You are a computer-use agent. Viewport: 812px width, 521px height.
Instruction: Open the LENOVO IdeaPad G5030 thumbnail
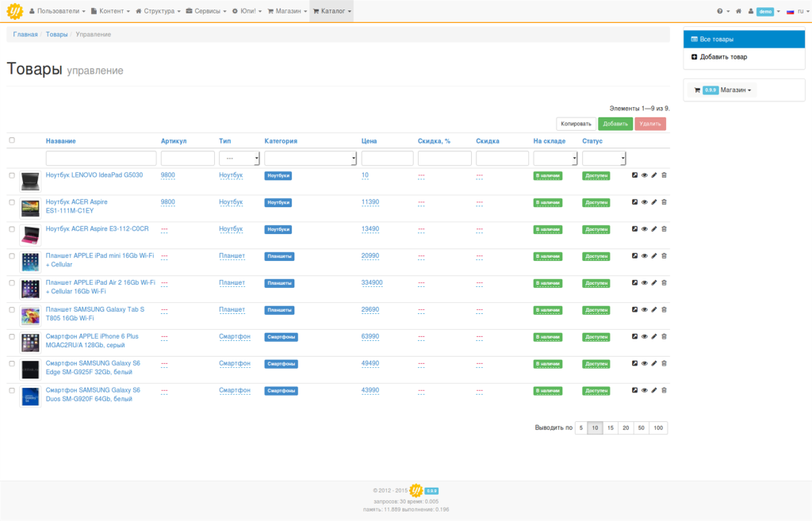[x=30, y=182]
